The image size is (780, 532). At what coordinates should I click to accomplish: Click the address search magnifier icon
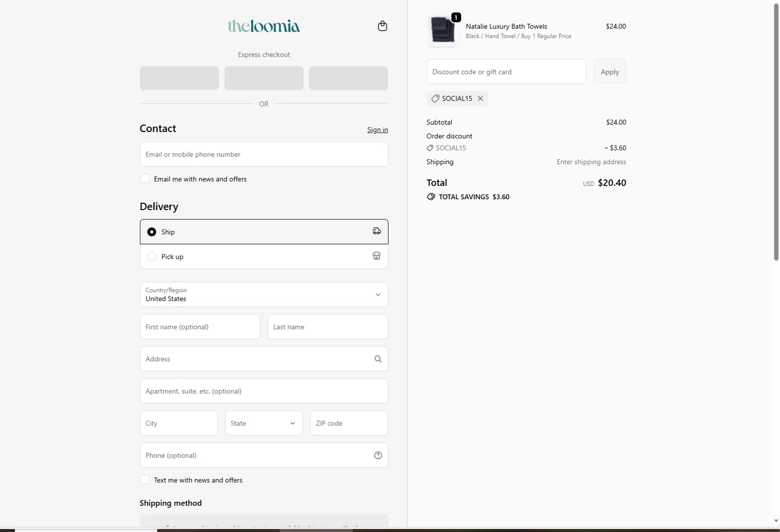378,359
